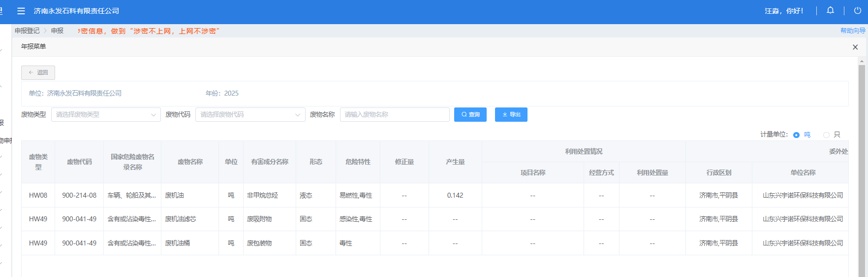Click the 查询 search button
This screenshot has height=277, width=868.
tap(470, 114)
